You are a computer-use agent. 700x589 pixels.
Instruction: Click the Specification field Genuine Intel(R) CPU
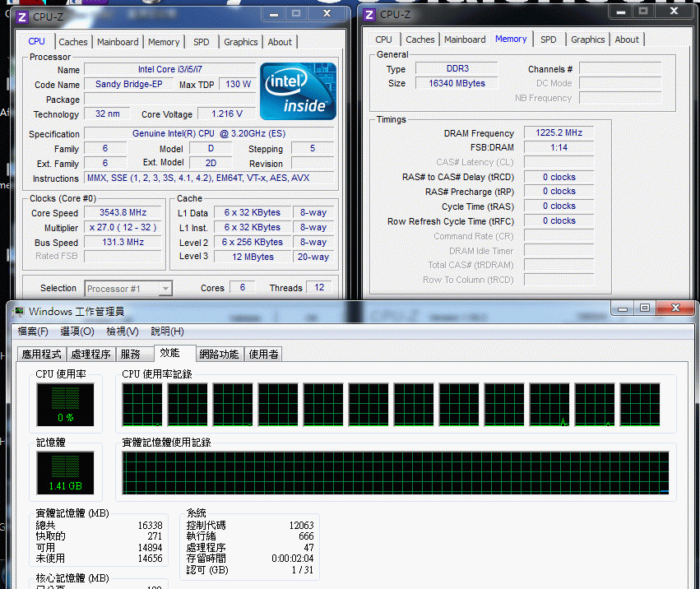coord(209,133)
